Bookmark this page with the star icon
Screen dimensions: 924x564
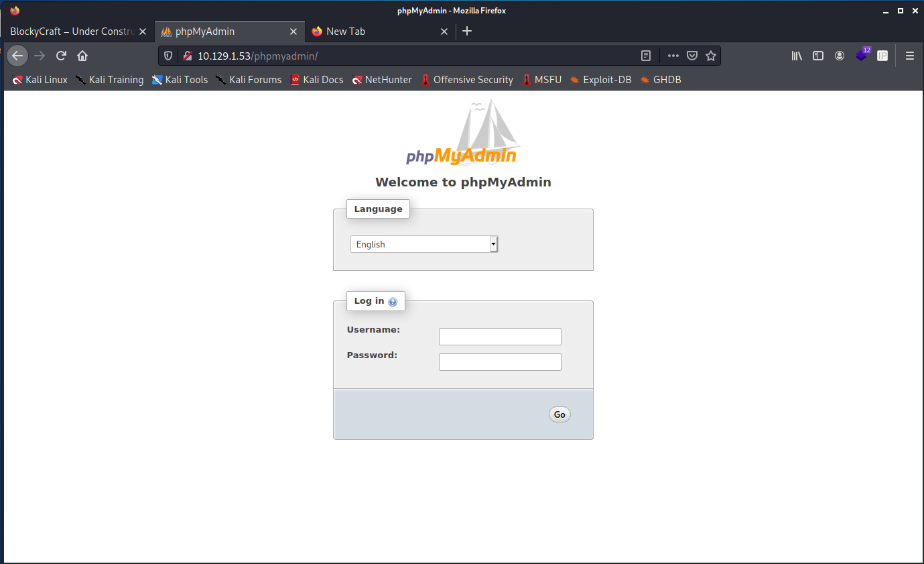point(711,56)
